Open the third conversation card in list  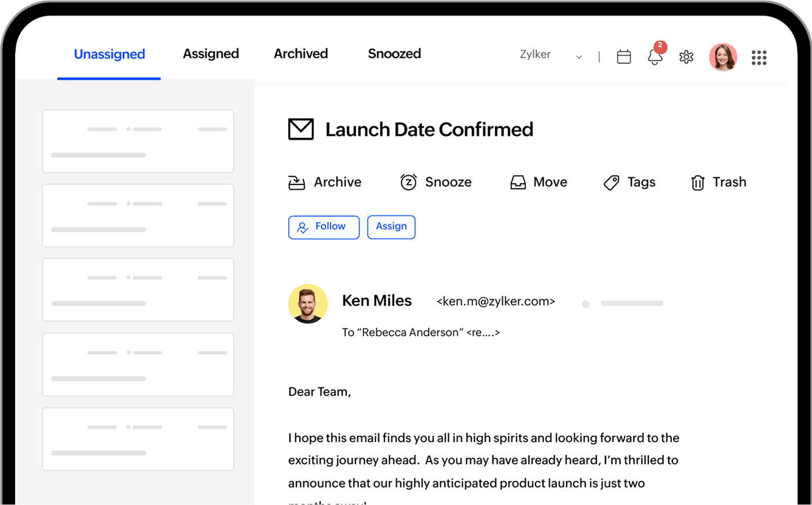click(x=138, y=290)
